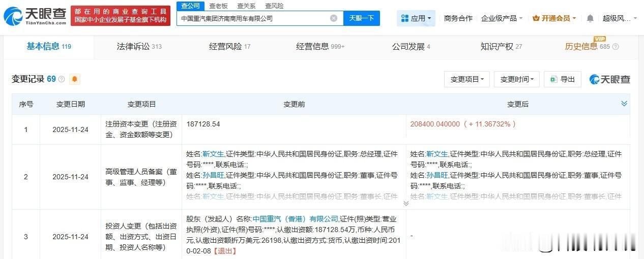Click the 天眼查 logo beside 导出
644x259 pixels.
(610, 79)
